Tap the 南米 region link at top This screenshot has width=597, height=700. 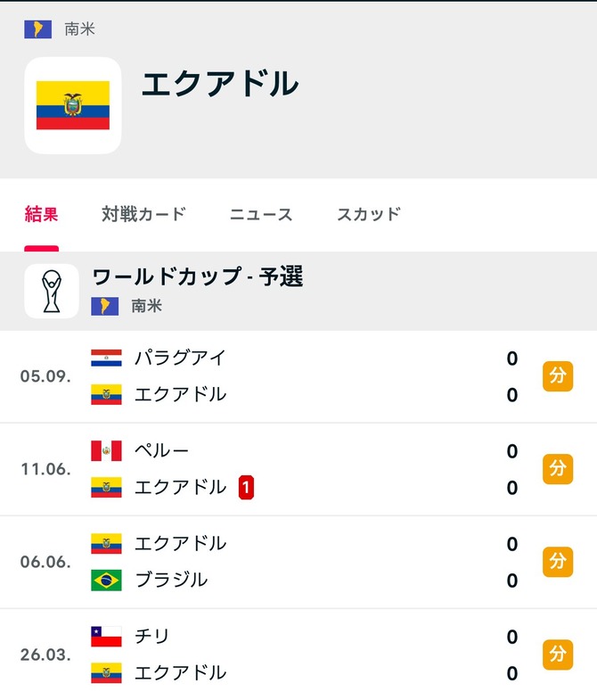click(x=79, y=29)
